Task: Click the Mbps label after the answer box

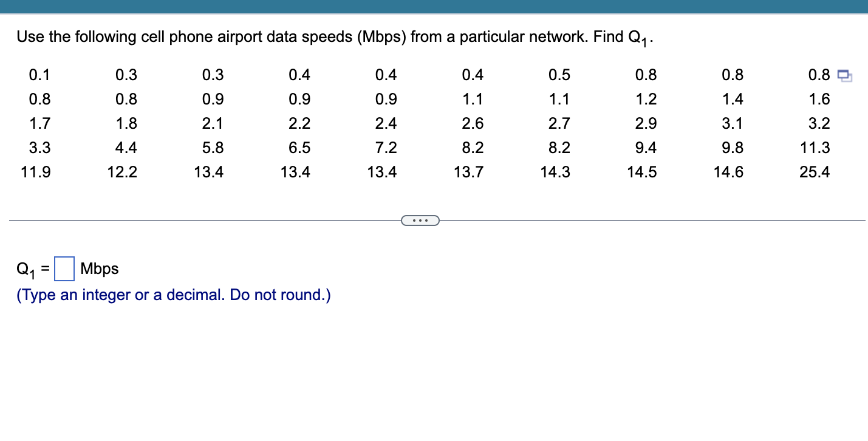Action: 100,268
